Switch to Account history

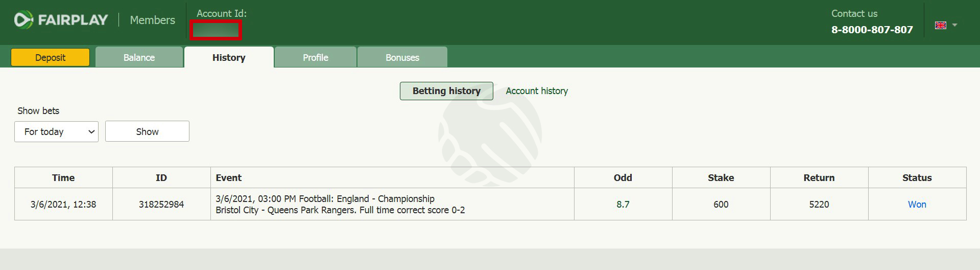tap(537, 91)
